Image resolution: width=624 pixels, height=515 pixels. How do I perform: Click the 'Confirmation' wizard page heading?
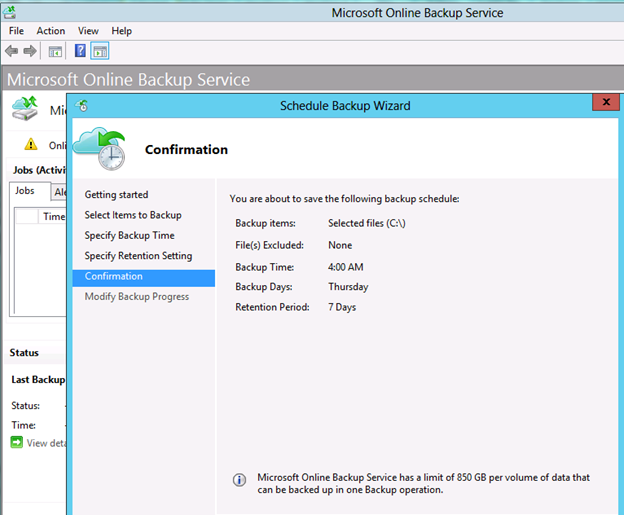pos(186,150)
